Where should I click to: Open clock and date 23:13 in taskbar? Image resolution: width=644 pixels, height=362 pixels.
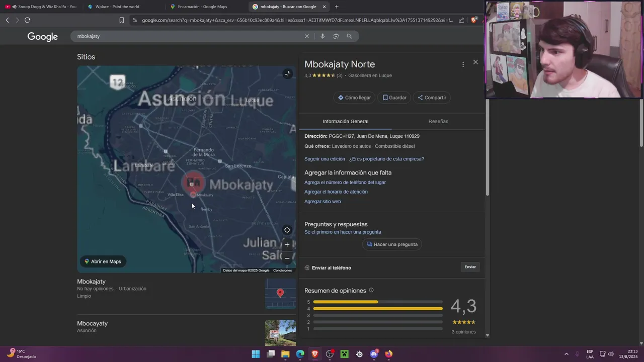click(x=628, y=354)
